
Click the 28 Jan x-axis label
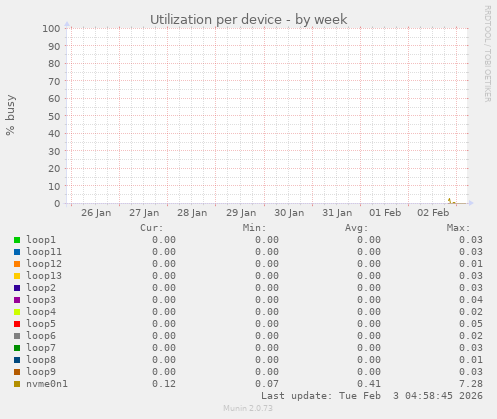[192, 213]
